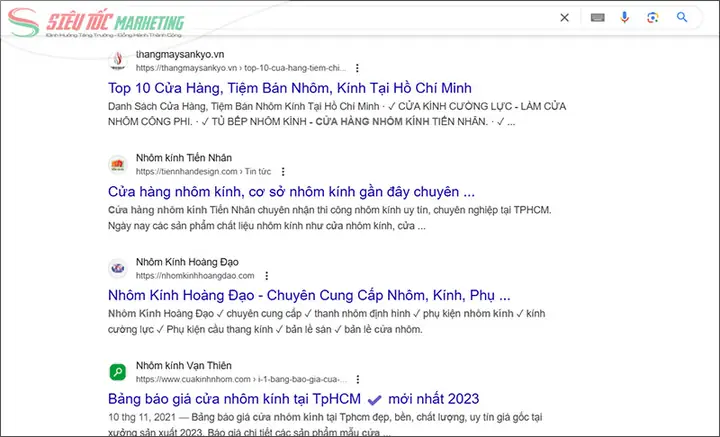Image resolution: width=720 pixels, height=437 pixels.
Task: Click the 'Nhôm kính Vạn Thiên' site name
Action: pyautogui.click(x=184, y=366)
